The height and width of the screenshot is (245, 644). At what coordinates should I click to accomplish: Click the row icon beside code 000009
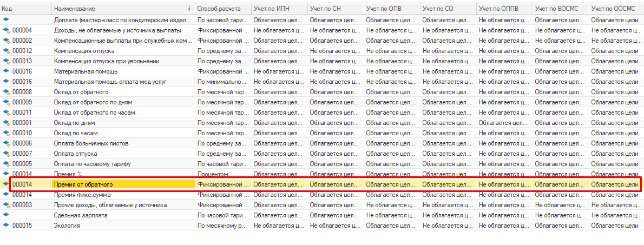click(x=6, y=102)
